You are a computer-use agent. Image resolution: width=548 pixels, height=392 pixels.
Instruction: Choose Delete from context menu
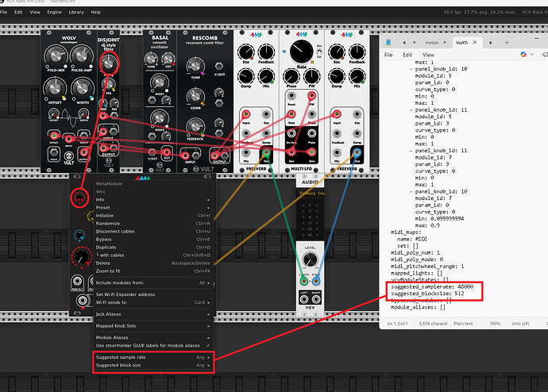[x=153, y=263]
